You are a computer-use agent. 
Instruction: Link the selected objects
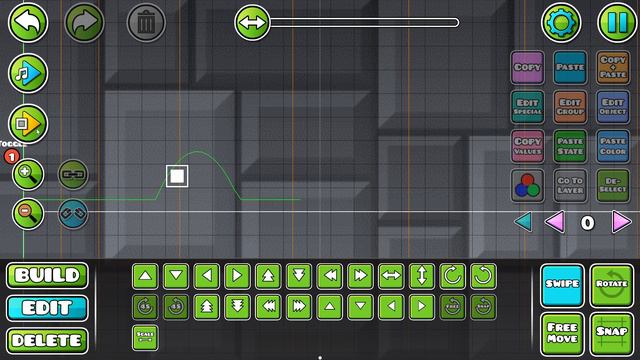73,175
